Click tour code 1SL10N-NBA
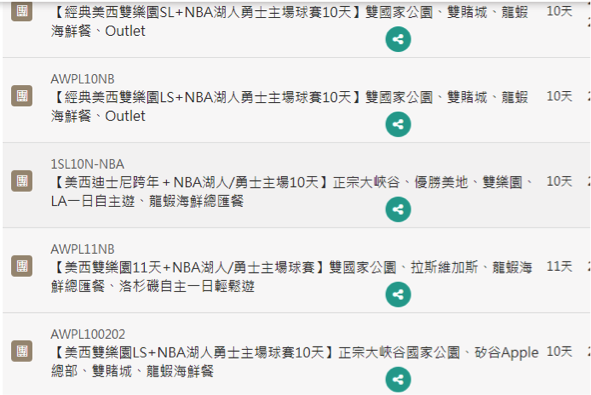The height and width of the screenshot is (395, 591). 87,164
